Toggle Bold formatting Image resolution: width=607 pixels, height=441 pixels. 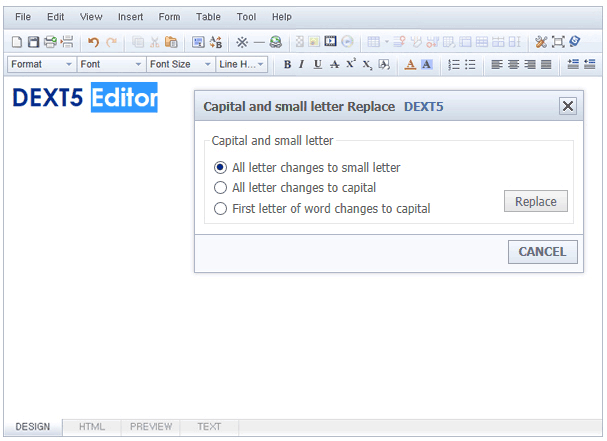[287, 64]
